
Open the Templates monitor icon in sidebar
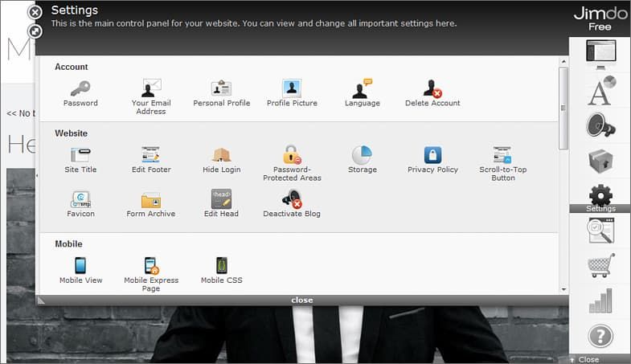[x=600, y=55]
